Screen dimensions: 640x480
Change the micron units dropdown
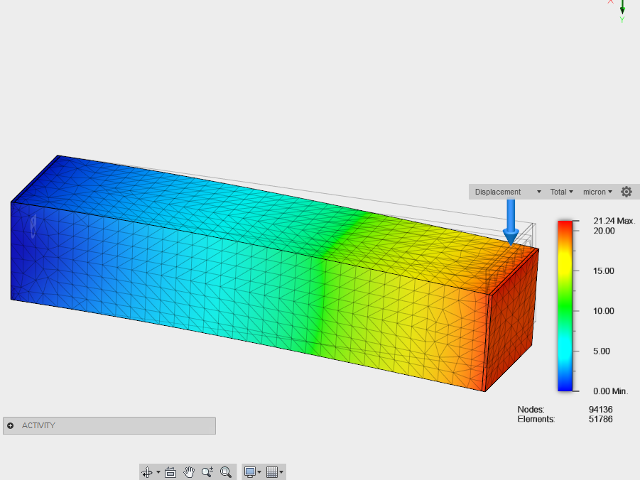click(x=598, y=192)
